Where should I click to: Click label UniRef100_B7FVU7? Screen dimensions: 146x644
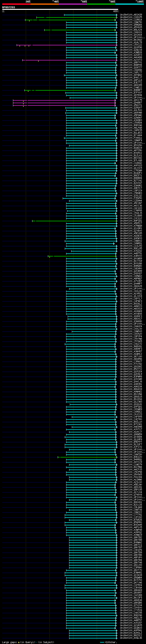[131, 93]
